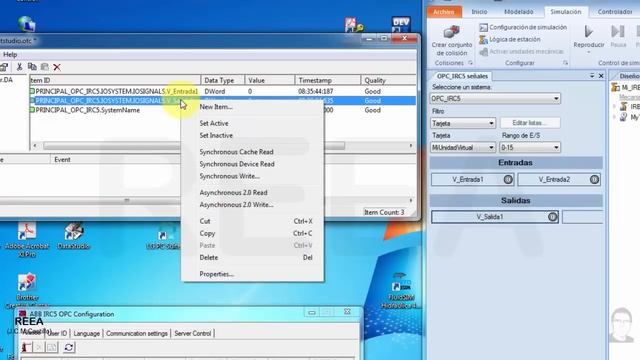Toggle the V_Salida1 signal indicator
Screen dimensions: 640x360
pyautogui.click(x=553, y=217)
